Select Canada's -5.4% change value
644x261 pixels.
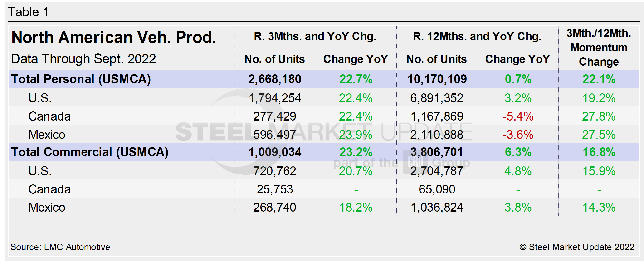click(x=518, y=116)
